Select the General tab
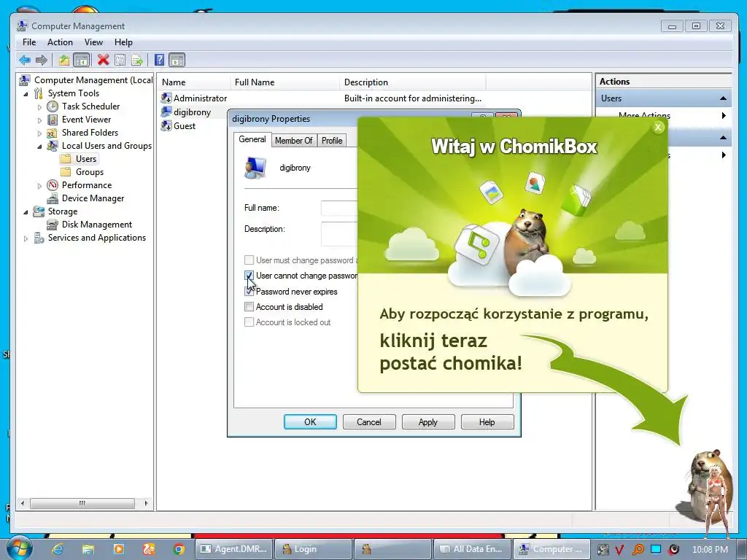747x560 pixels. [x=252, y=139]
